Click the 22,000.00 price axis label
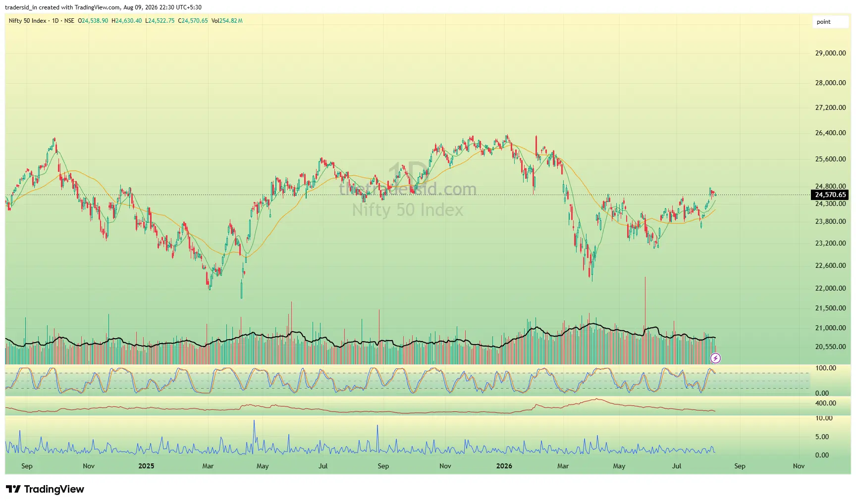Viewport: 856px width, 504px height. click(x=830, y=288)
